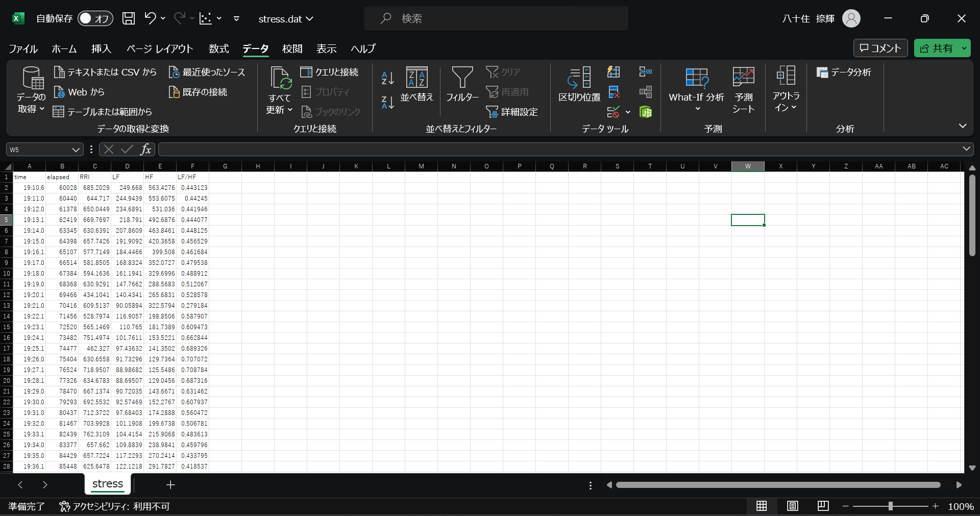The image size is (980, 516).
Task: Import data from Text or CSV (テキストまたは CSV から)
Action: pyautogui.click(x=105, y=72)
